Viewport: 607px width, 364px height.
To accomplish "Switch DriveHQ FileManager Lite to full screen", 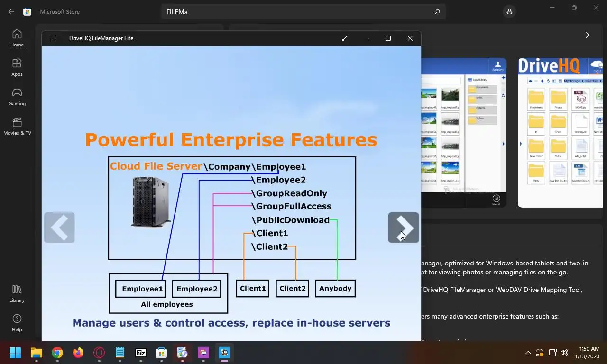I will [x=345, y=38].
